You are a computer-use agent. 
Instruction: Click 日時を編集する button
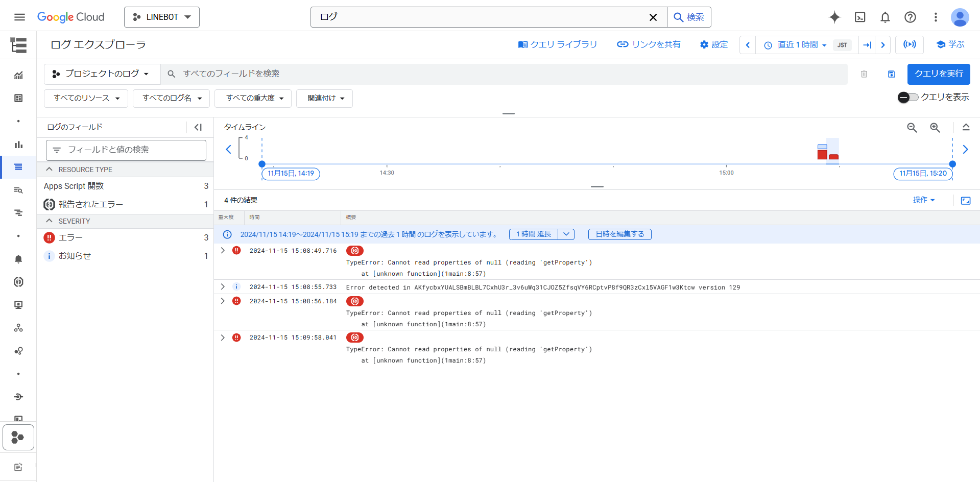[620, 234]
